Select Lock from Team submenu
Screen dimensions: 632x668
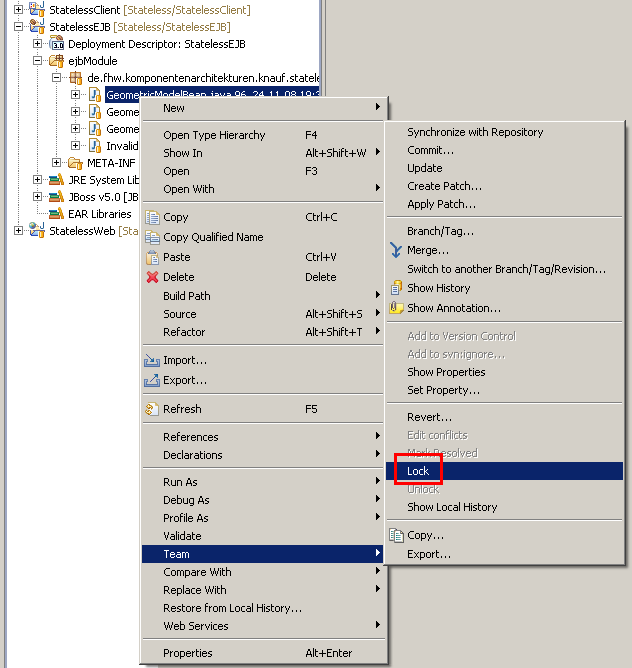point(418,471)
